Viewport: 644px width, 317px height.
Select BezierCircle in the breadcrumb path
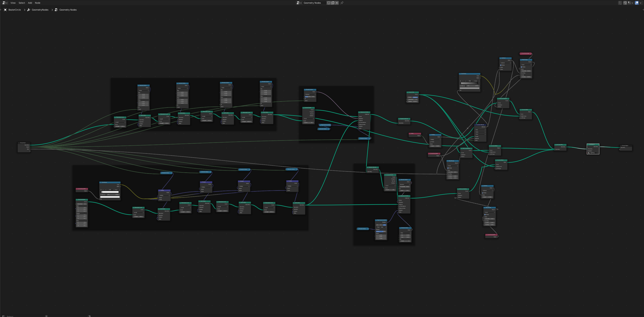click(15, 10)
